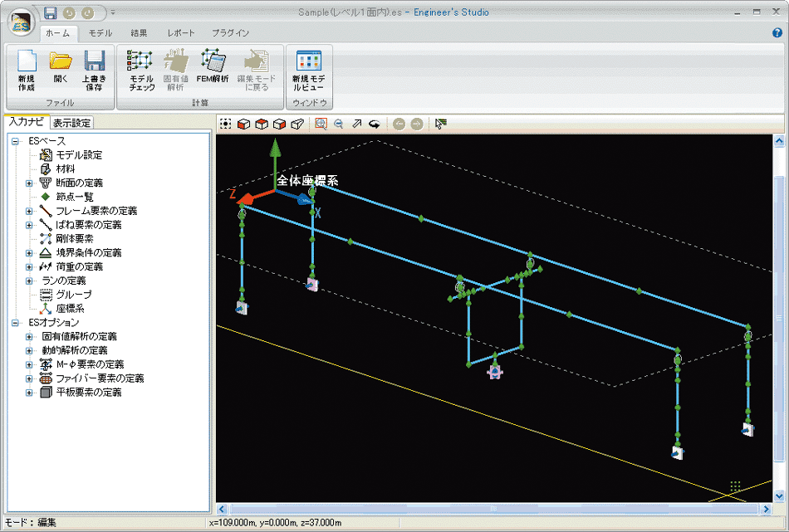Click the coordinate readout in status bar

tap(275, 523)
